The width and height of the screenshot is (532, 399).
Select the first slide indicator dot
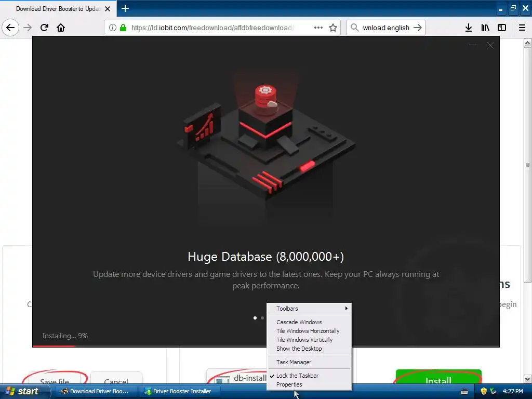[x=255, y=318]
